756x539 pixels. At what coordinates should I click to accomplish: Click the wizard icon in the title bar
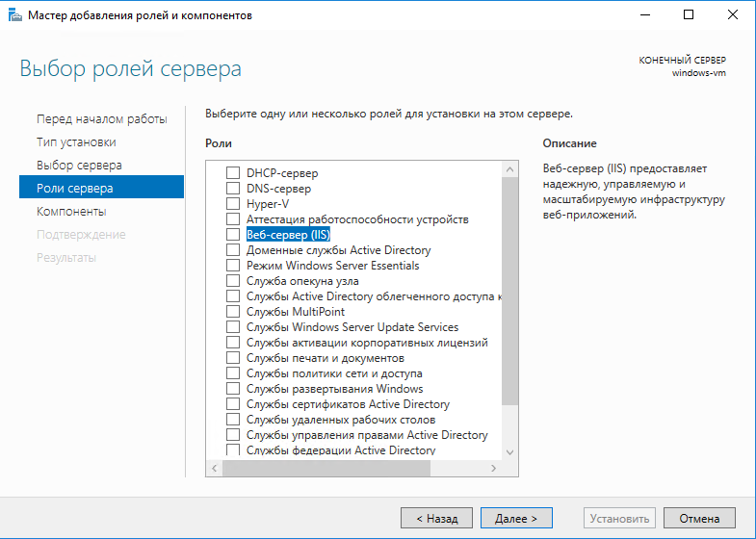tap(15, 15)
